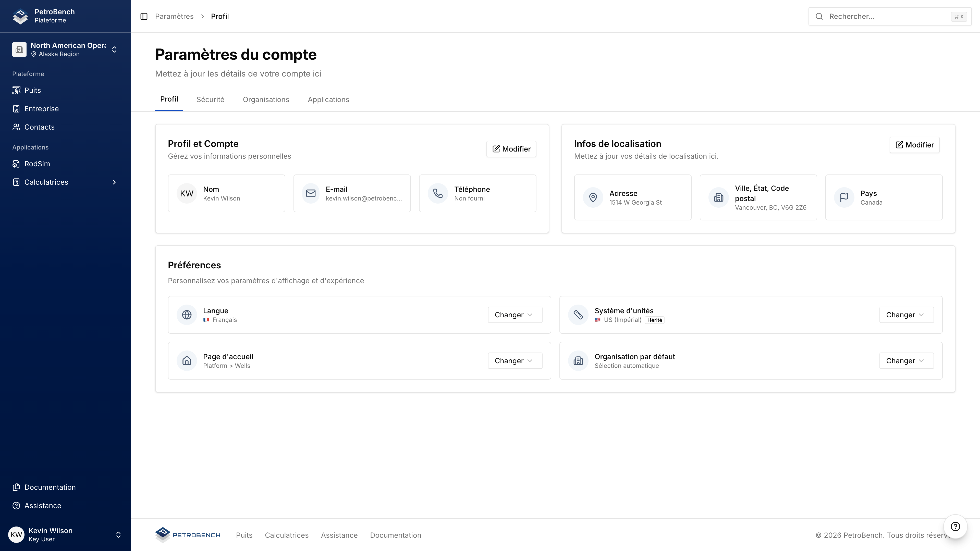Switch to the Sécurité tab
980x551 pixels.
pos(210,100)
